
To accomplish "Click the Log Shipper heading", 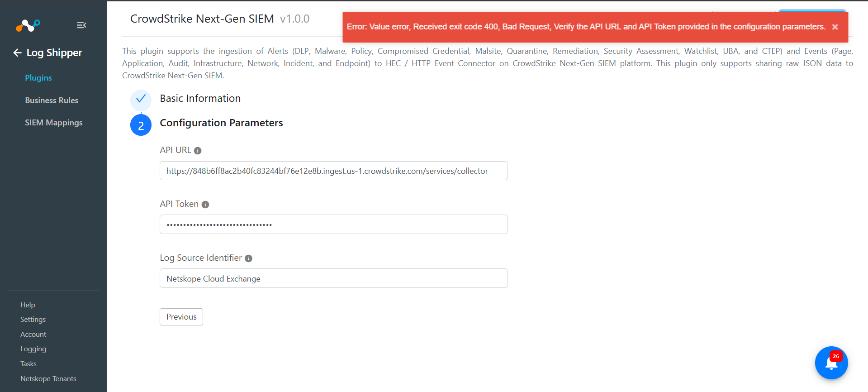I will pyautogui.click(x=54, y=53).
